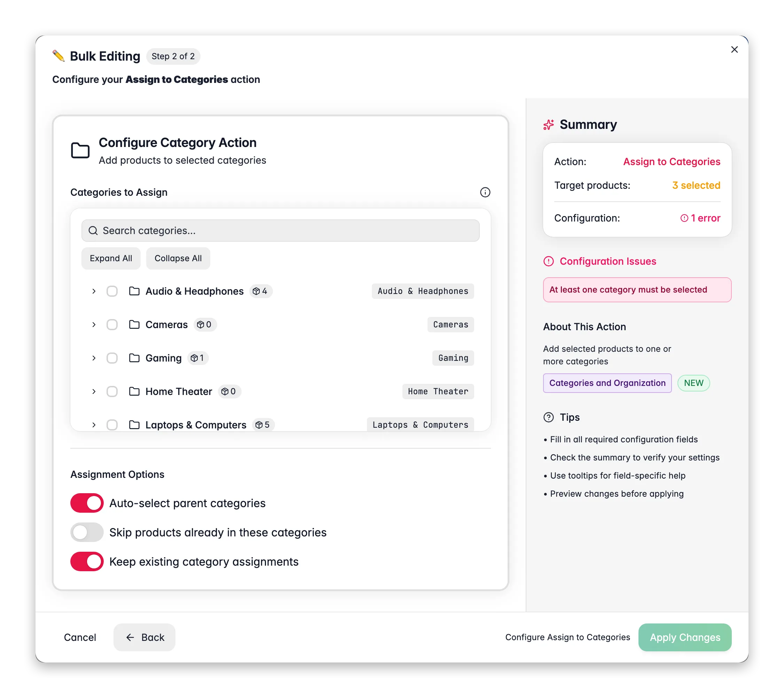
Task: Click the product count badge 1 on Gaming
Action: point(197,358)
